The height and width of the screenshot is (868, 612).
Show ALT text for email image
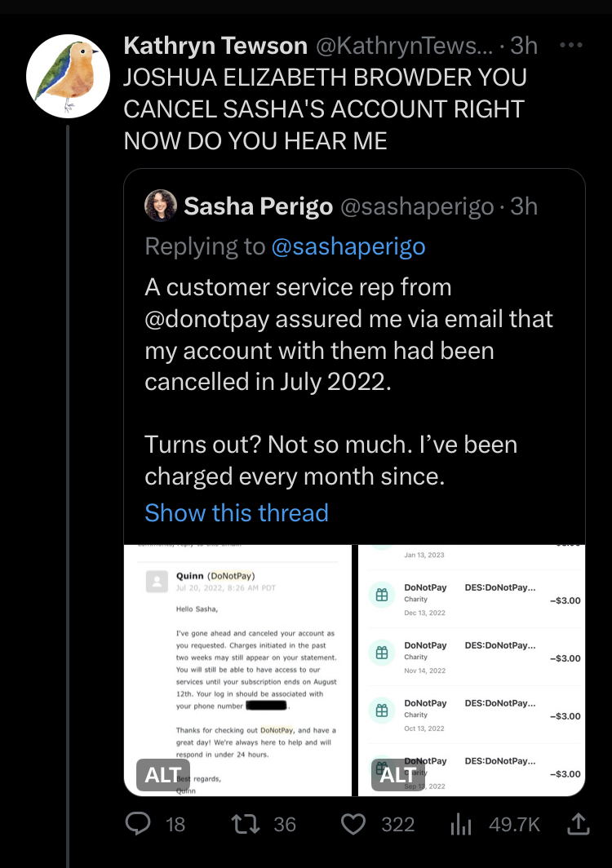tap(162, 775)
